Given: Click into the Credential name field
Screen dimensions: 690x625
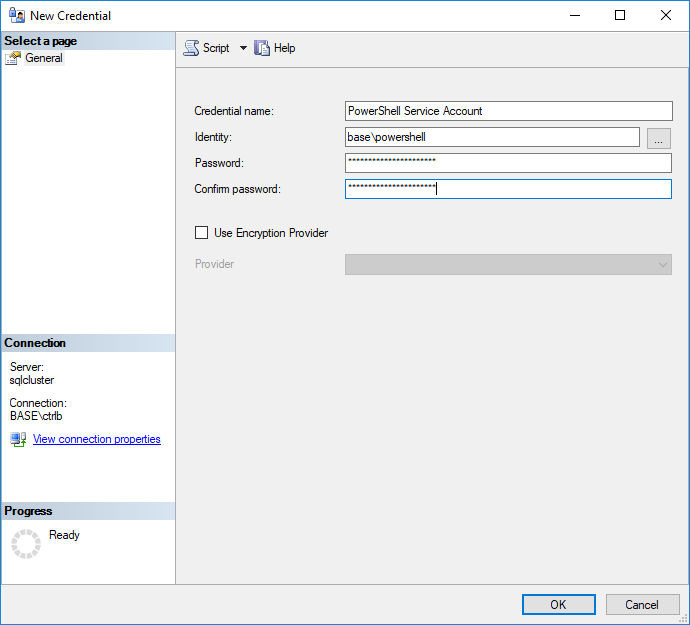Looking at the screenshot, I should pyautogui.click(x=508, y=111).
